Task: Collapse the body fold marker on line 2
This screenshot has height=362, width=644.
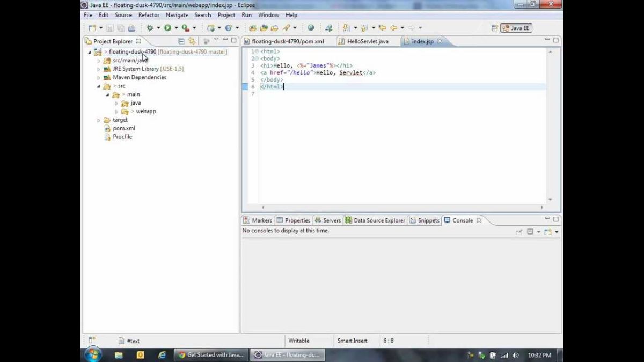Action: [x=257, y=58]
